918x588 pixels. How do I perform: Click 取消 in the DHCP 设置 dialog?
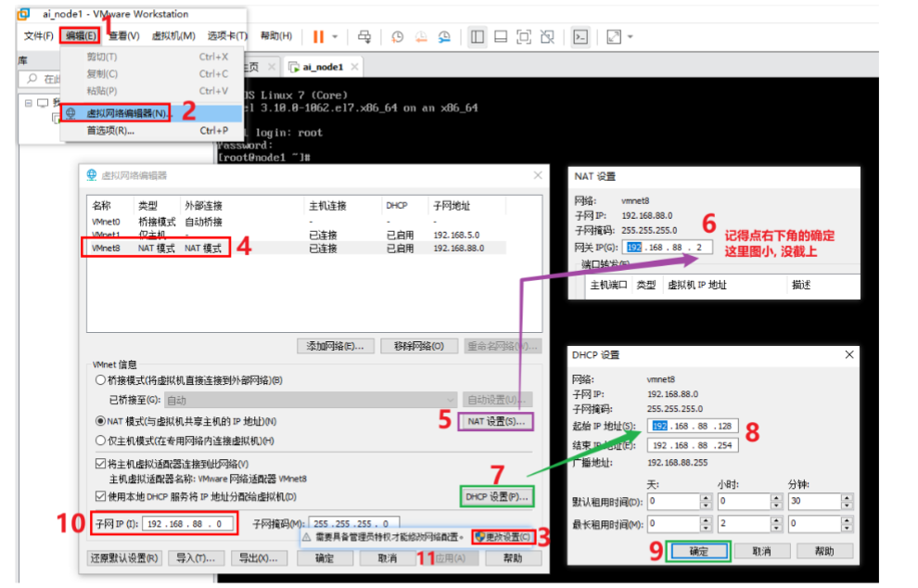pos(761,551)
